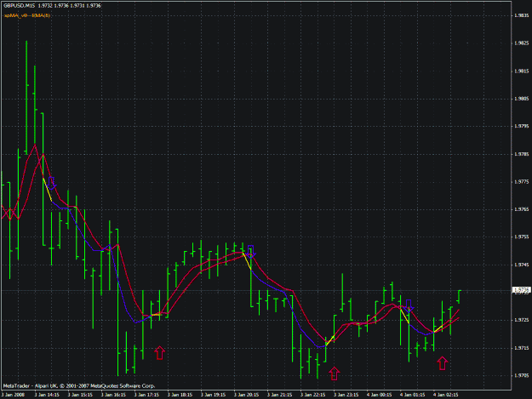Click the 3 Jan 22:15 time label
532x399 pixels.
(x=313, y=395)
